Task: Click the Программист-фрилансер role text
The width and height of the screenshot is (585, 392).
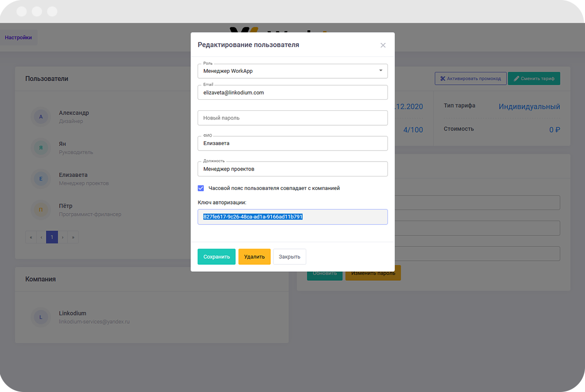Action: (x=90, y=214)
